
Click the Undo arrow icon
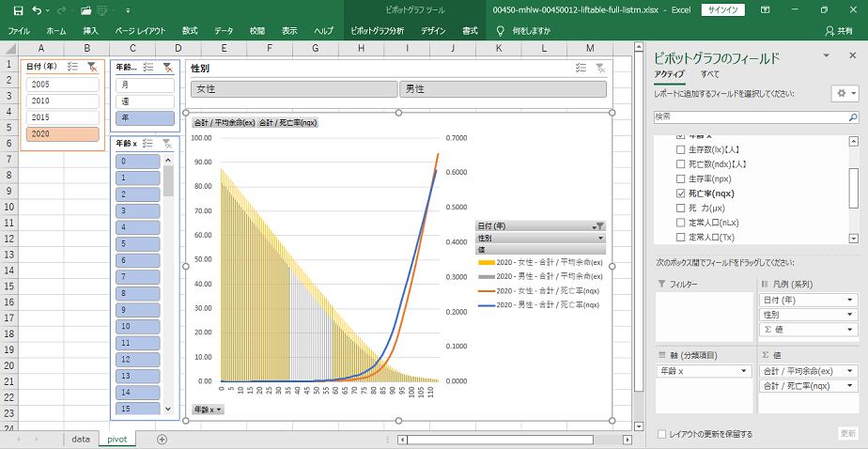(x=37, y=10)
